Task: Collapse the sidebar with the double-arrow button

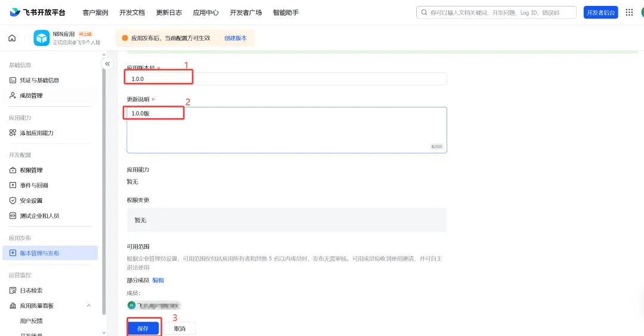Action: [x=107, y=64]
